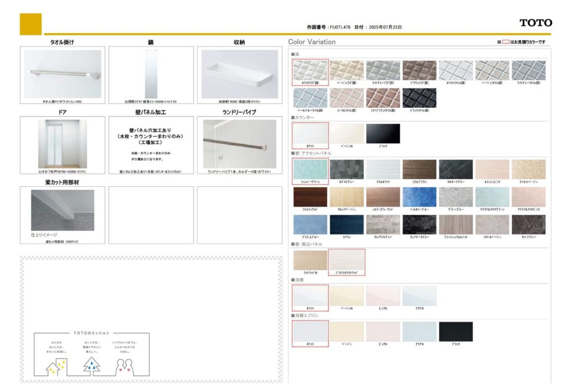Open the beam cut material (梁カット用部材) image
Screen dimensions: 566x392
(x=62, y=211)
